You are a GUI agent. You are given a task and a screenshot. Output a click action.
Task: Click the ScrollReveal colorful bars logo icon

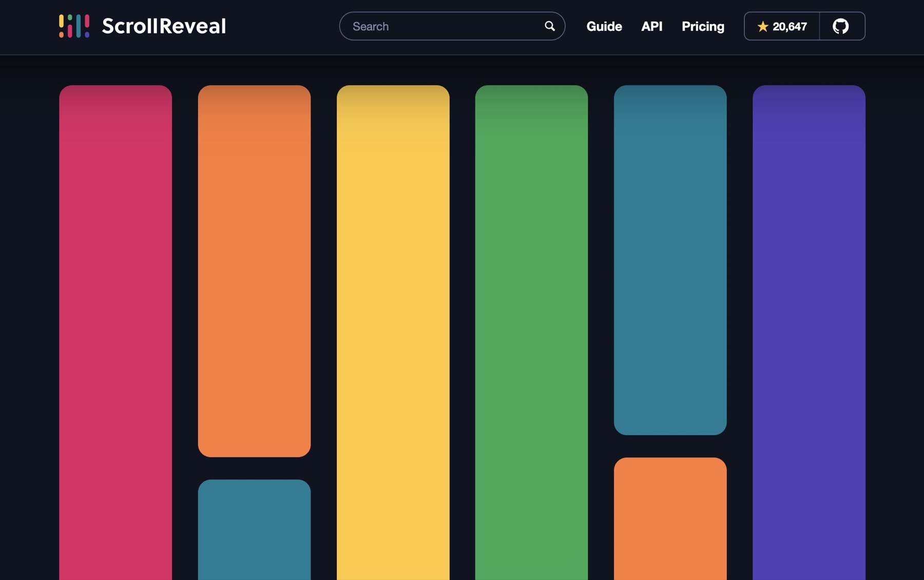pos(74,26)
